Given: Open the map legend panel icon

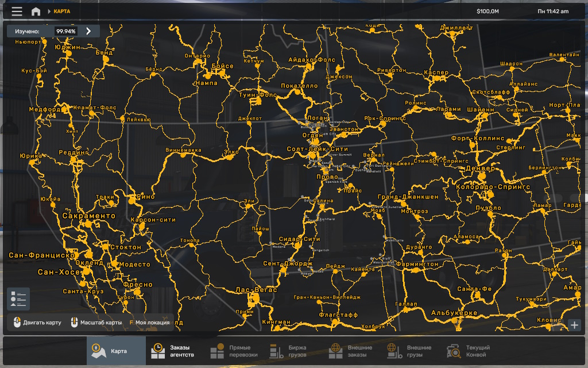Looking at the screenshot, I should tap(18, 299).
